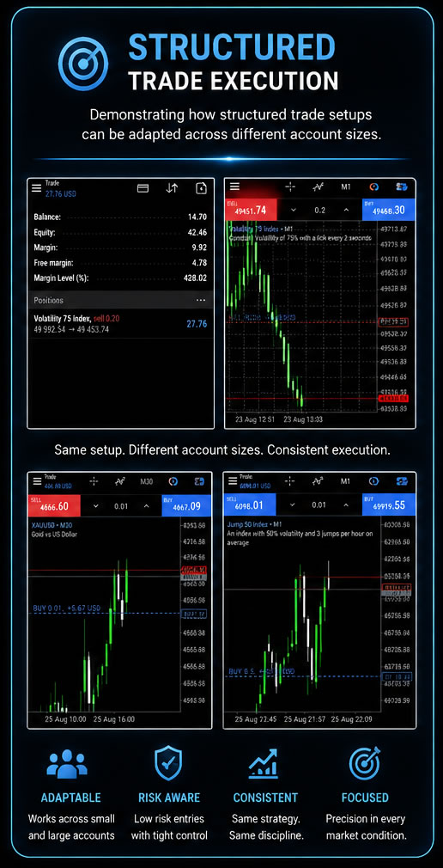This screenshot has width=443, height=868.
Task: Decrease lot size on Jump 50 chart
Action: pyautogui.click(x=292, y=504)
